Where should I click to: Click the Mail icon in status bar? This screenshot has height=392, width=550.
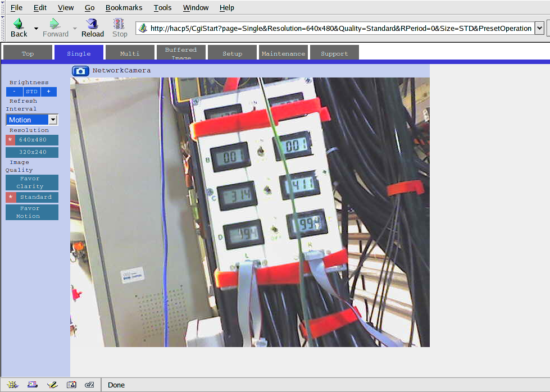pos(32,385)
